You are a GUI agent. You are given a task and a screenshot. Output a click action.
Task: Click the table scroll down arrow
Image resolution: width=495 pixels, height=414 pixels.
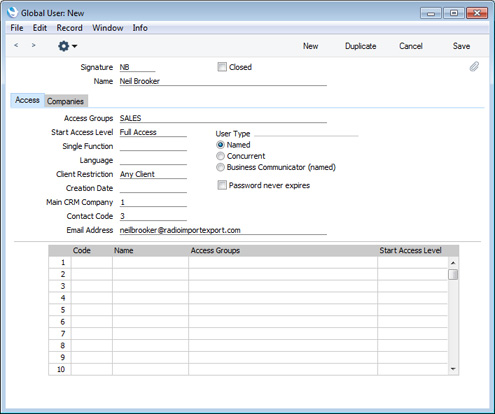[453, 369]
